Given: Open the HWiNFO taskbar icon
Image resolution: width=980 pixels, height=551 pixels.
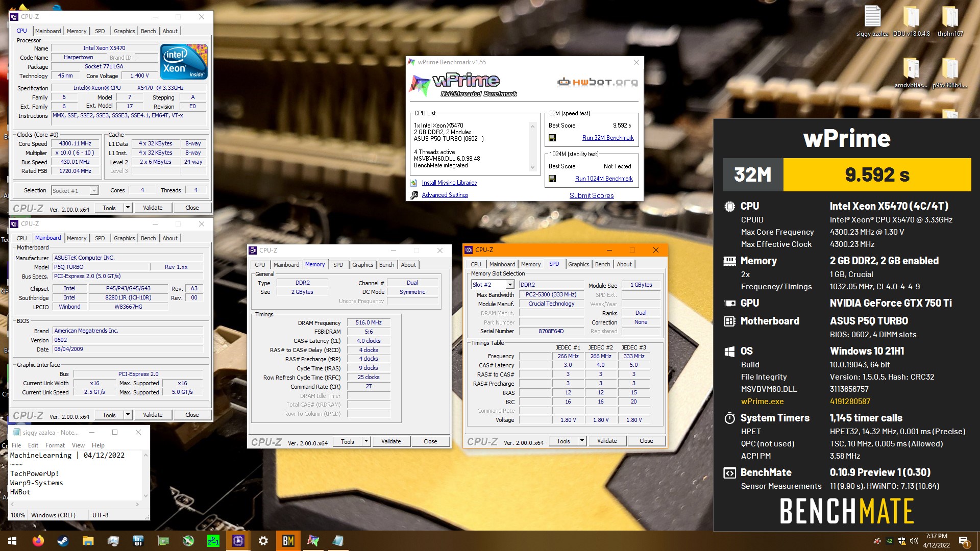Looking at the screenshot, I should 138,541.
